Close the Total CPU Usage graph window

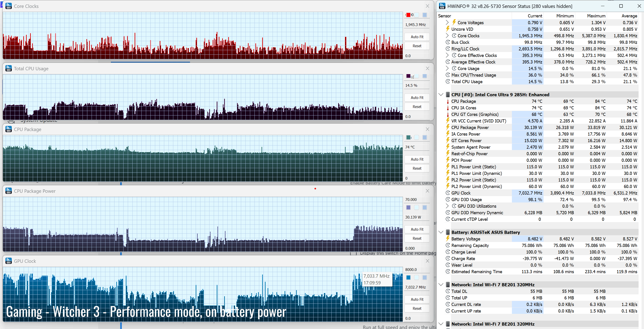pos(428,68)
